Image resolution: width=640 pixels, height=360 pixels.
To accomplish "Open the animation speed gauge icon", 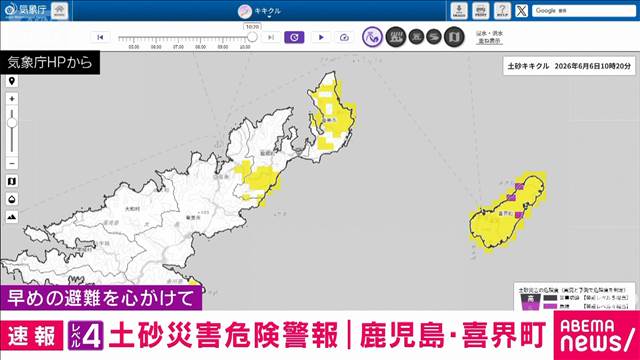I will (344, 37).
